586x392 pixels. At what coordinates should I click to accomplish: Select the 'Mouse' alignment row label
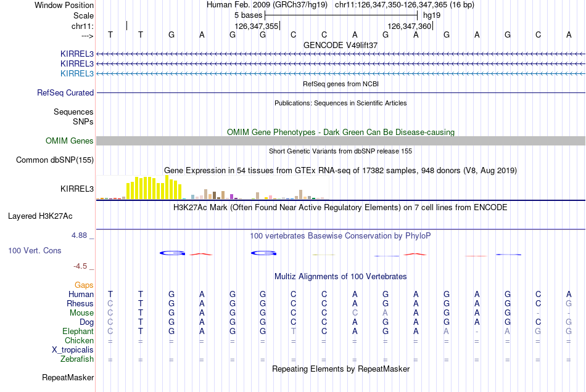click(82, 313)
